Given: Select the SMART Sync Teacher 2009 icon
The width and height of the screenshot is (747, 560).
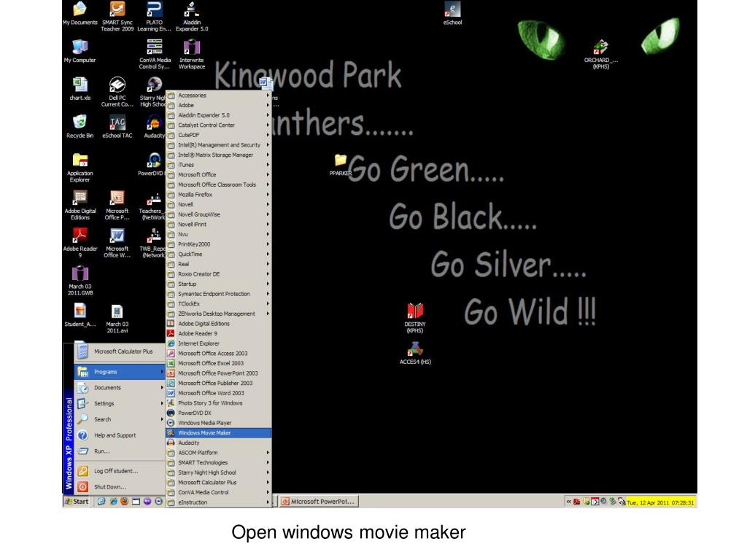Looking at the screenshot, I should click(117, 16).
